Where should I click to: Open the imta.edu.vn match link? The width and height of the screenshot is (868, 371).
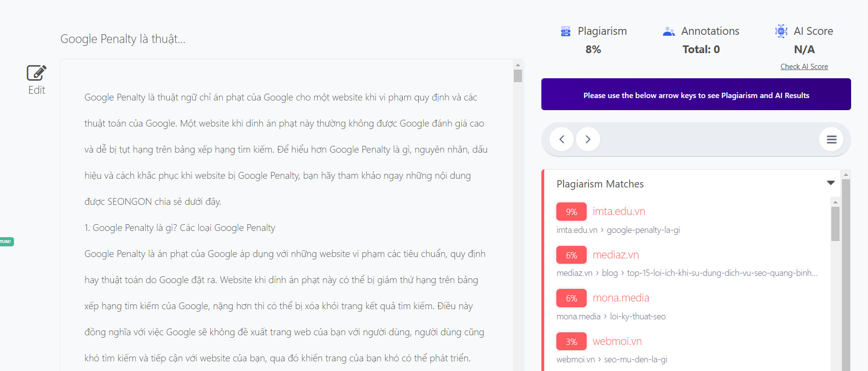[x=619, y=211]
